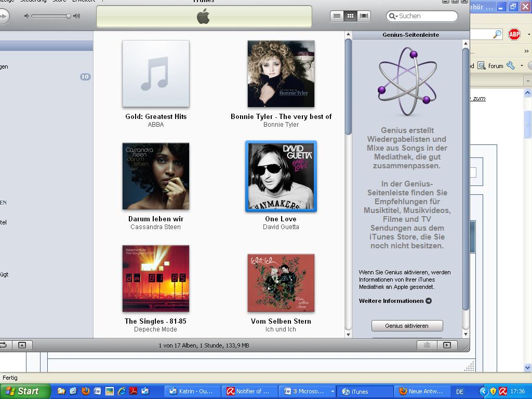Select the Bonnie Tyler album cover
Viewport: 532px width, 399px height.
pyautogui.click(x=281, y=74)
